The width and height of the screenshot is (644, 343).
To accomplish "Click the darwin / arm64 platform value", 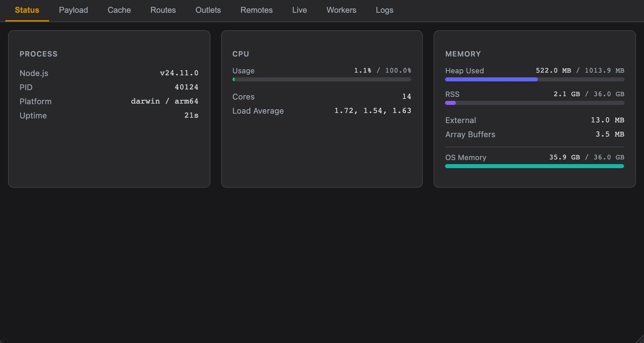I will tap(165, 101).
